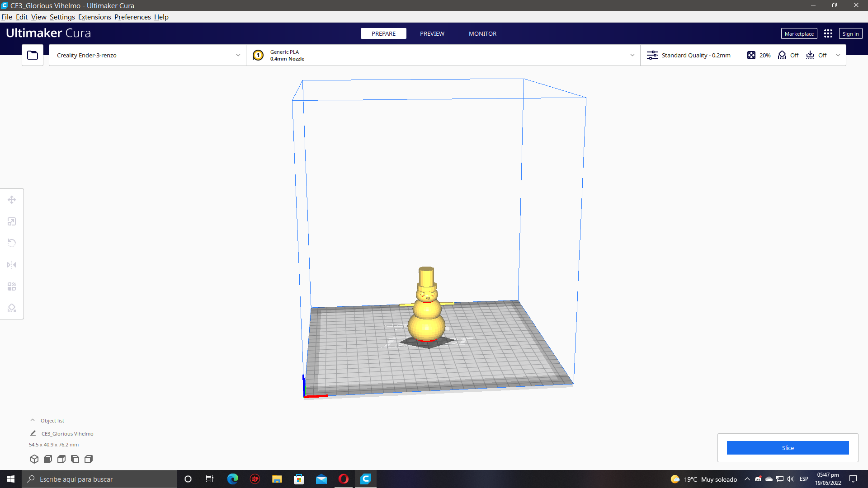
Task: Open the Marketplace button
Action: (799, 34)
